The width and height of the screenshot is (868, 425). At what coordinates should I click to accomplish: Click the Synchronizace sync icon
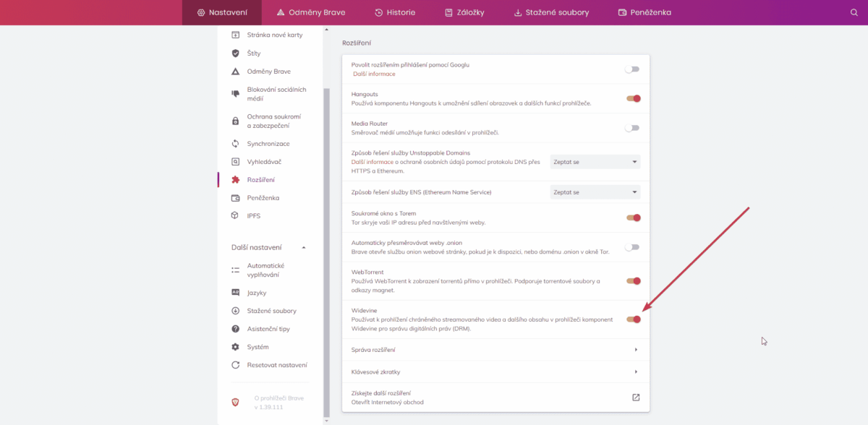(x=235, y=144)
